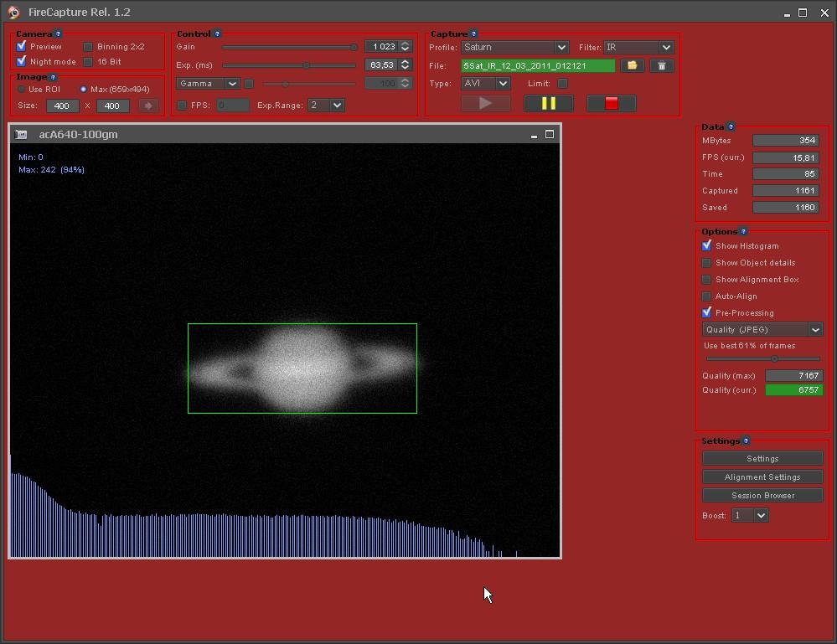The height and width of the screenshot is (644, 837).
Task: Open the Saturn profile dropdown
Action: point(514,48)
